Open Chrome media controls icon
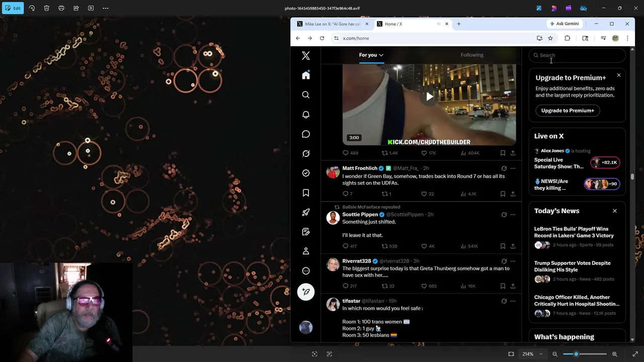 pyautogui.click(x=603, y=38)
